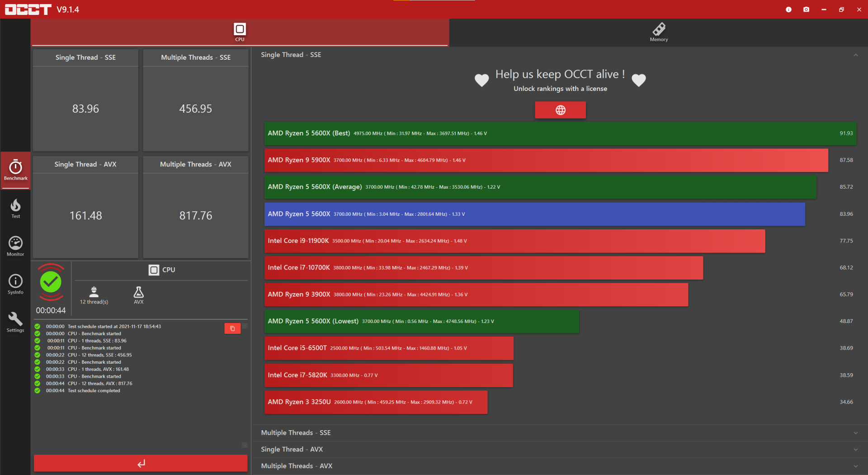Select the Multiple Threads - AVX score tile
This screenshot has width=868, height=475.
tap(196, 207)
